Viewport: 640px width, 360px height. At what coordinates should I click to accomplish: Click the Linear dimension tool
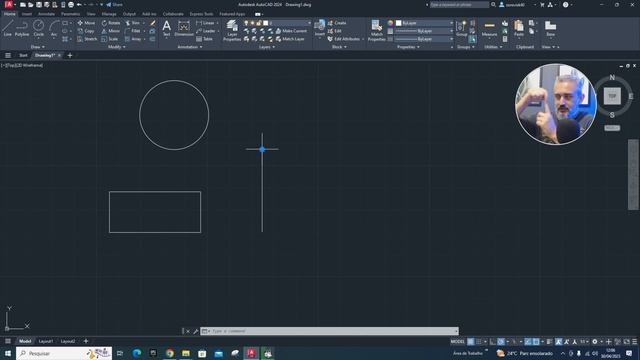coord(206,23)
